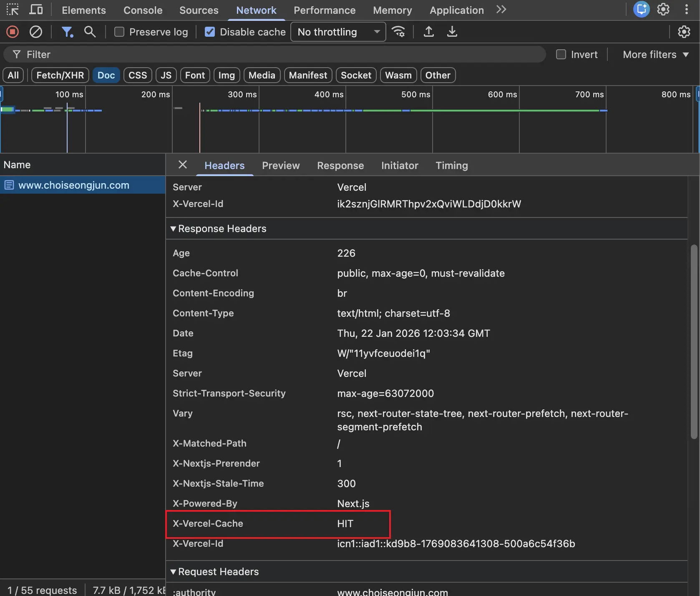
Task: Filter requests by Fetch/XHR type
Action: 60,75
